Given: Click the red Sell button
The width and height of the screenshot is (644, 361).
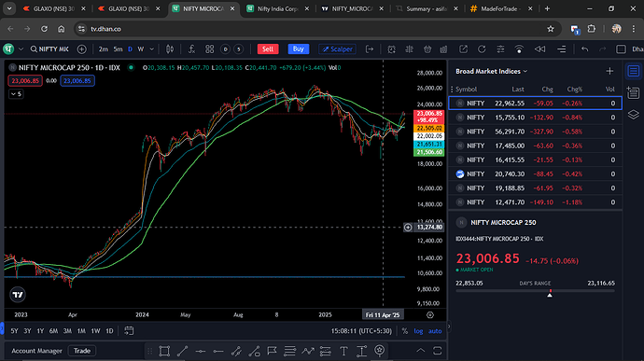Looking at the screenshot, I should point(268,49).
